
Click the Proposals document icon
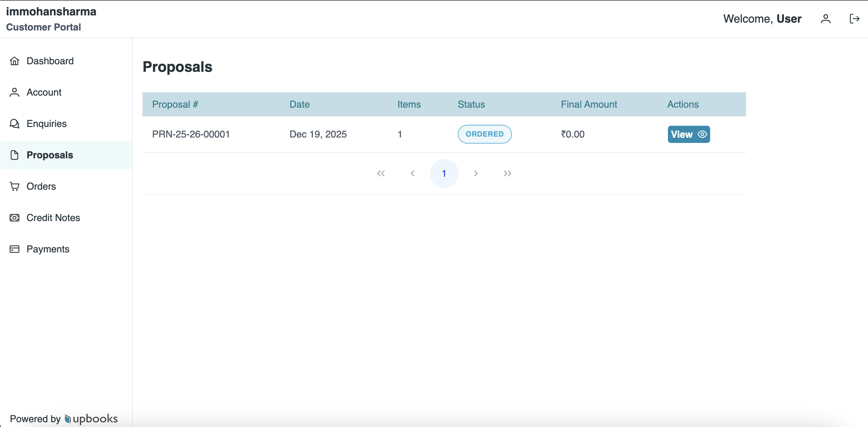pyautogui.click(x=14, y=155)
